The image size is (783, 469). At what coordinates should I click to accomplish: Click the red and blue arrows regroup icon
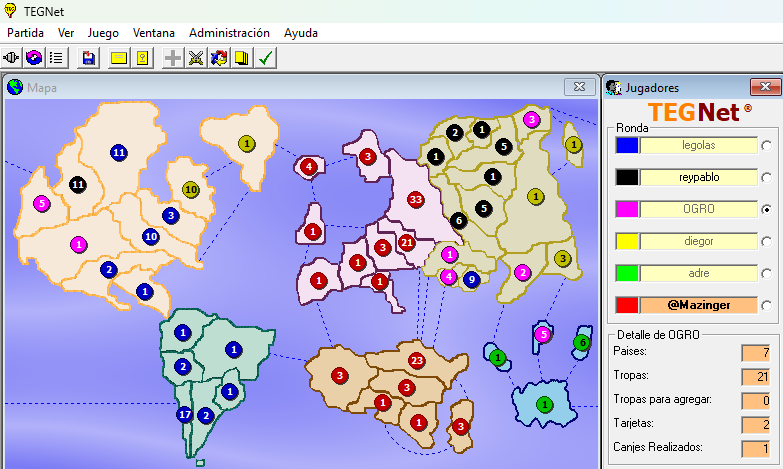point(219,58)
